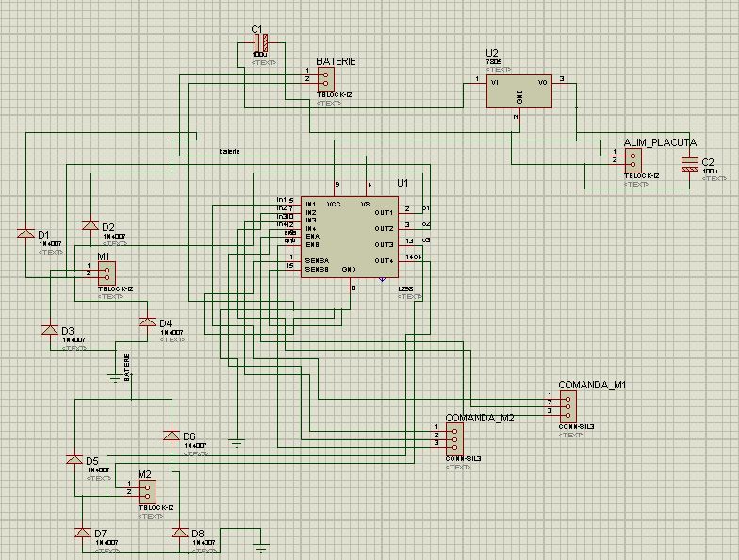739x560 pixels.
Task: Select the C2 capacitor symbol
Action: (x=690, y=164)
